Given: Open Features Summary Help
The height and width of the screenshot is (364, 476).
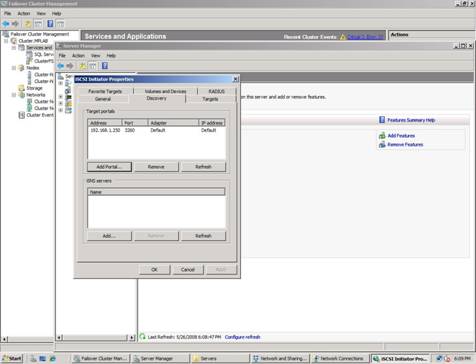Looking at the screenshot, I should point(411,120).
